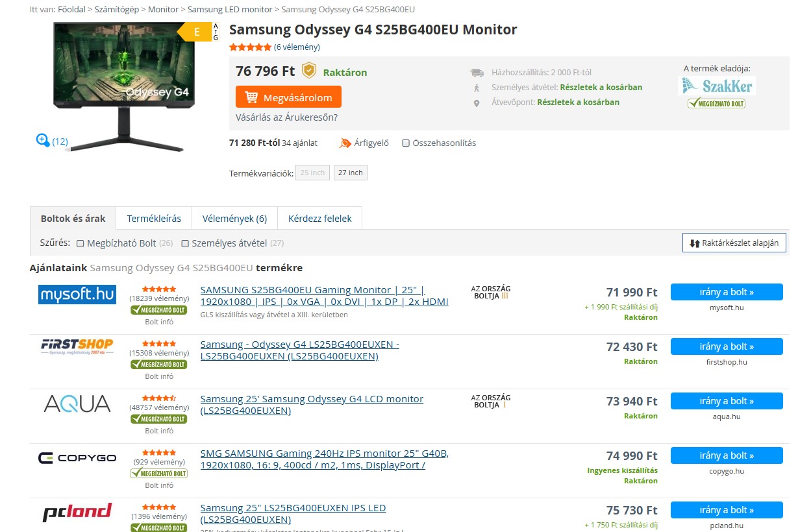Screen dimensions: 811x532
Task: Open Samsung LED monitor breadcrumb link
Action: coord(230,10)
